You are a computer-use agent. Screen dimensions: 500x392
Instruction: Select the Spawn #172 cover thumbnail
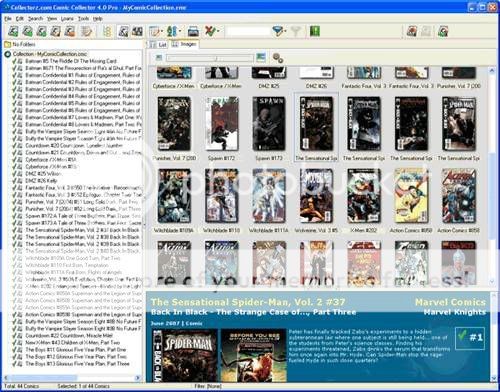[x=221, y=124]
